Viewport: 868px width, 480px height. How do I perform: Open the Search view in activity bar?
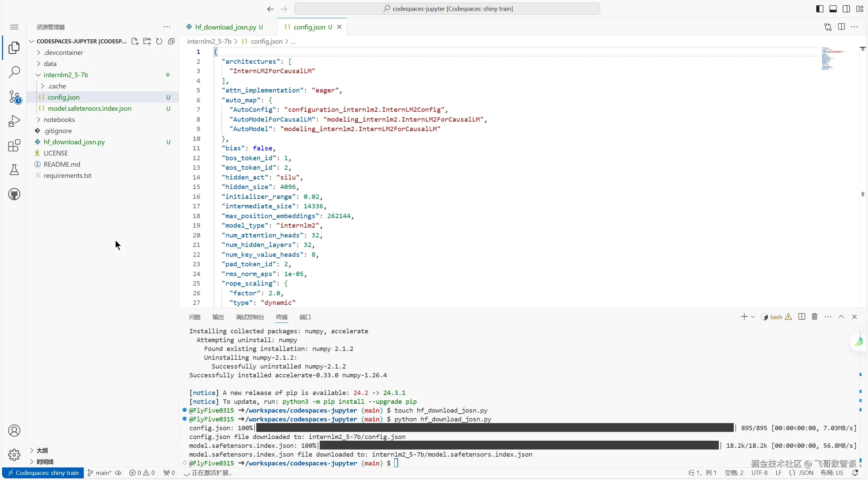14,72
